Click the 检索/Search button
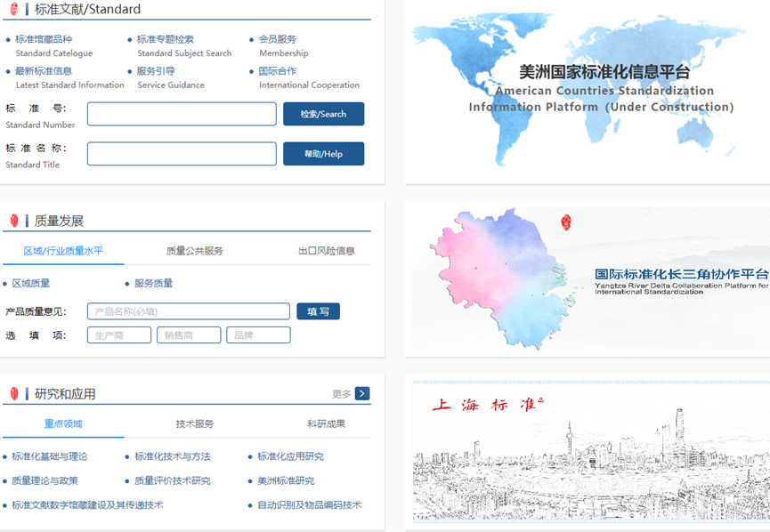The height and width of the screenshot is (532, 770). coord(324,114)
